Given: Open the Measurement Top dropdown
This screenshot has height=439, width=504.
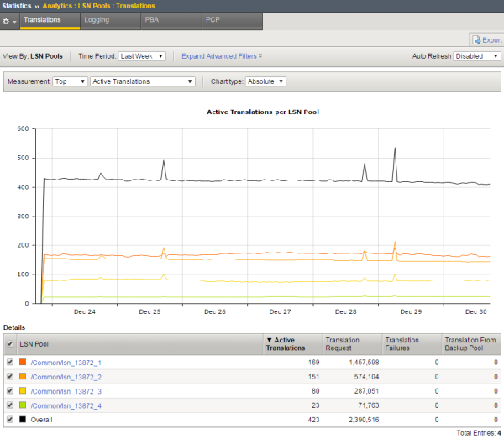Looking at the screenshot, I should (71, 81).
